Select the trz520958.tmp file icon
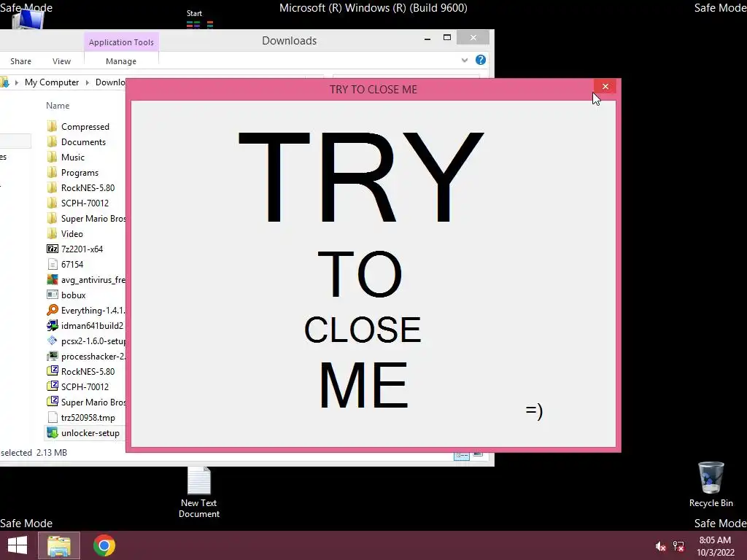Viewport: 747px width, 560px height. [53, 418]
